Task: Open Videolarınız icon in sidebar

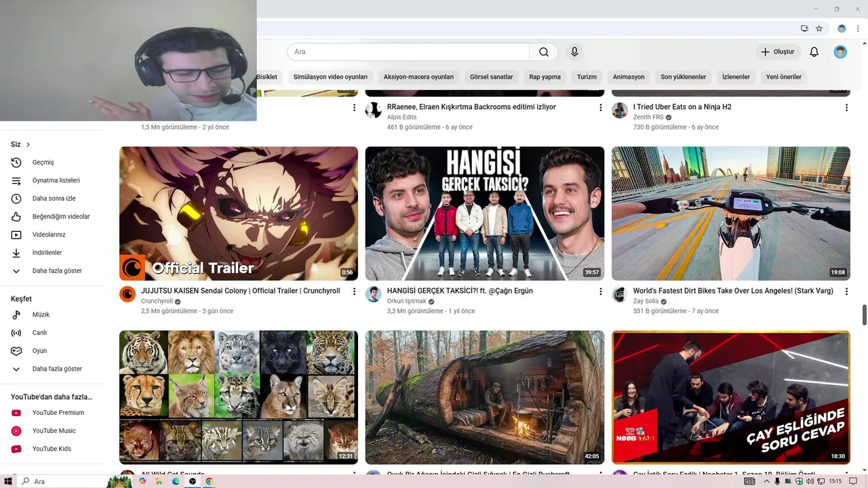Action: pos(16,235)
